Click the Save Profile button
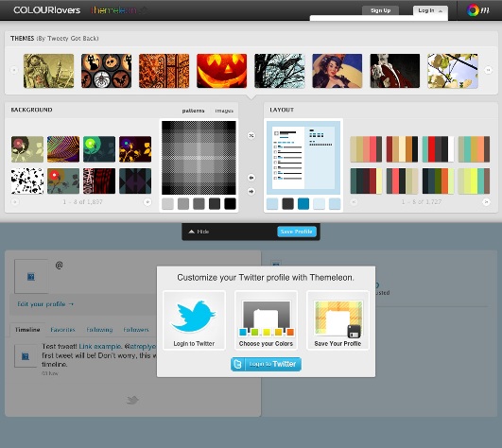The image size is (502, 448). coord(297,232)
